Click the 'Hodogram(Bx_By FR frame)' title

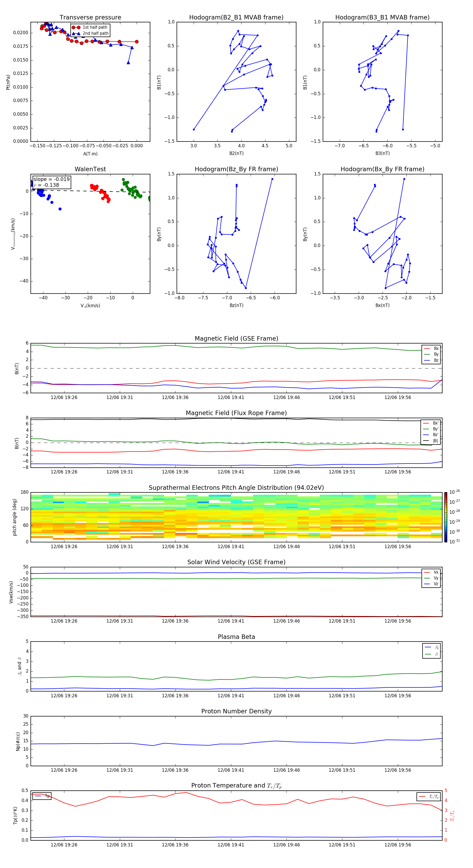pos(382,169)
